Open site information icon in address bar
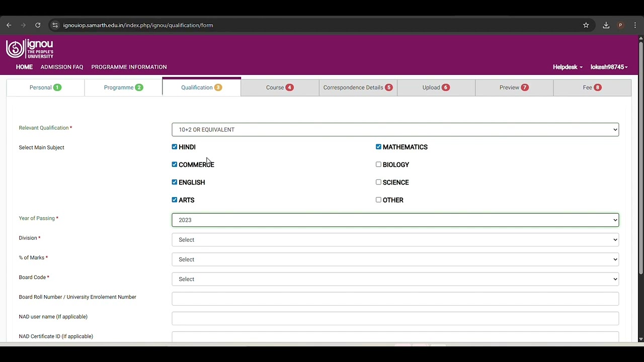The image size is (644, 362). tap(55, 25)
